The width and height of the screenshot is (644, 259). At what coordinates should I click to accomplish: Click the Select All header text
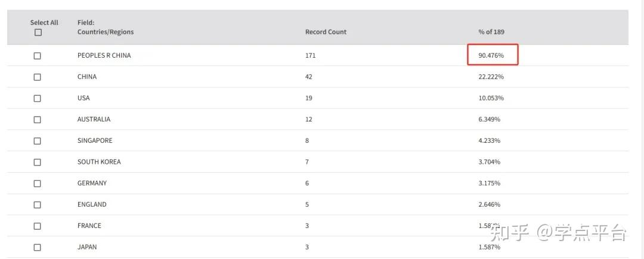44,23
